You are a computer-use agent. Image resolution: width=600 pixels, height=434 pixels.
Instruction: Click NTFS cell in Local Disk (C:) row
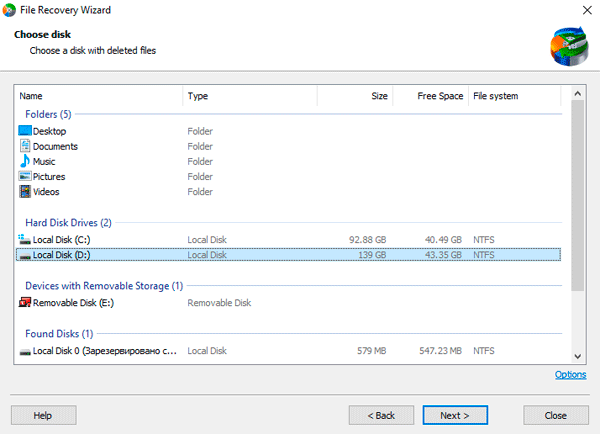(484, 240)
